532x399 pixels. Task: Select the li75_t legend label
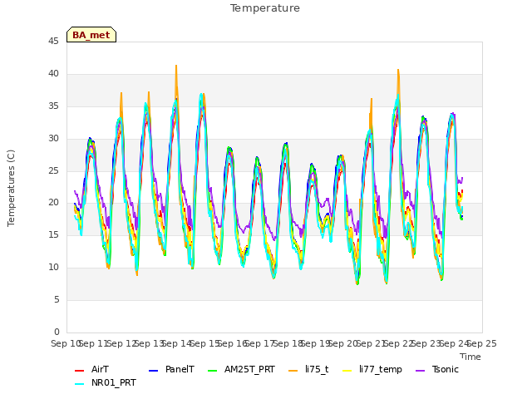point(317,369)
